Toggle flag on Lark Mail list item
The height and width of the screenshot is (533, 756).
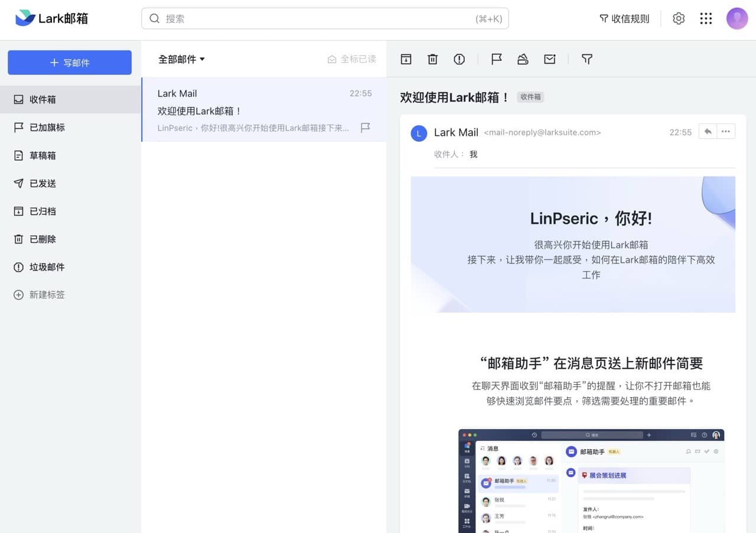(x=366, y=128)
